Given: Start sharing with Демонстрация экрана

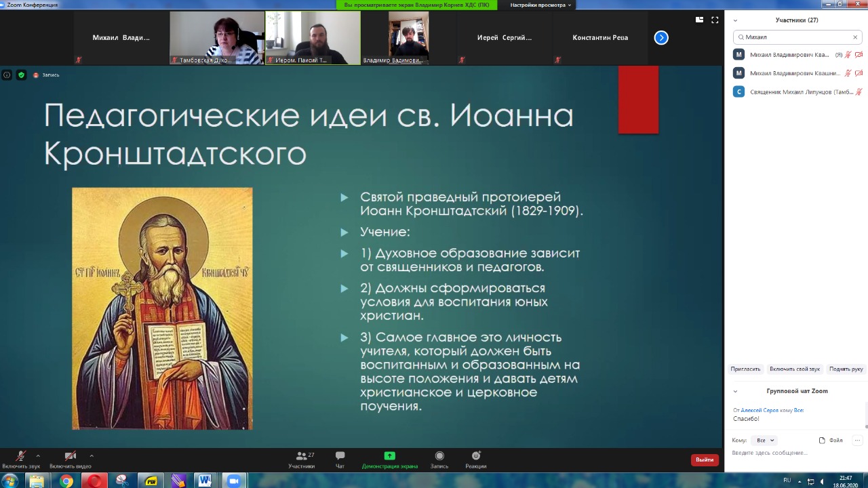Looking at the screenshot, I should pos(389,460).
